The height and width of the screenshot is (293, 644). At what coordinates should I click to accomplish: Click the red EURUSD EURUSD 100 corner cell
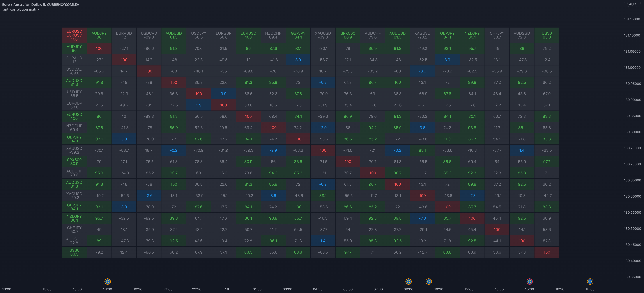[74, 35]
